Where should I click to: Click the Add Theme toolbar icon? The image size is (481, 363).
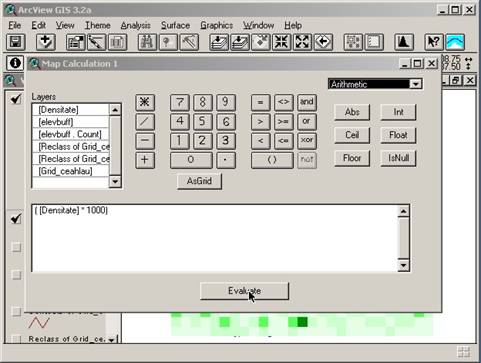click(45, 42)
